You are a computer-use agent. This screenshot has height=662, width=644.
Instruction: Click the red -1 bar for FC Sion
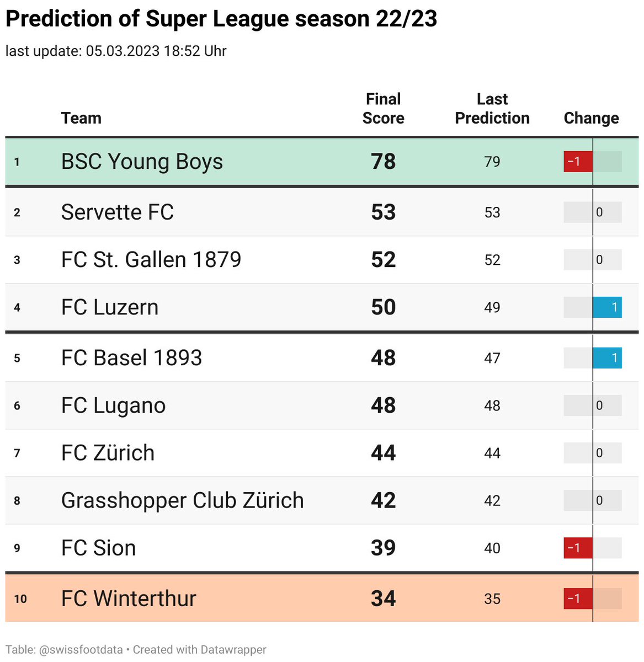(x=578, y=548)
